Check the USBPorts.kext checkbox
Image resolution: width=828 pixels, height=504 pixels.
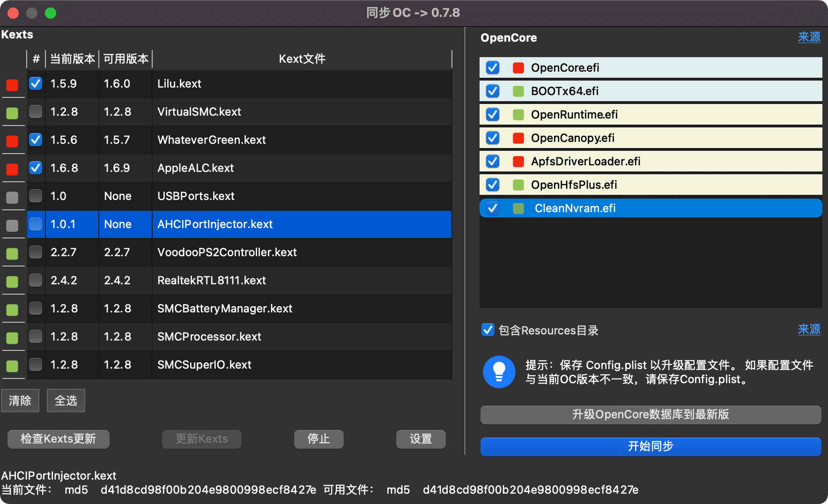(36, 196)
